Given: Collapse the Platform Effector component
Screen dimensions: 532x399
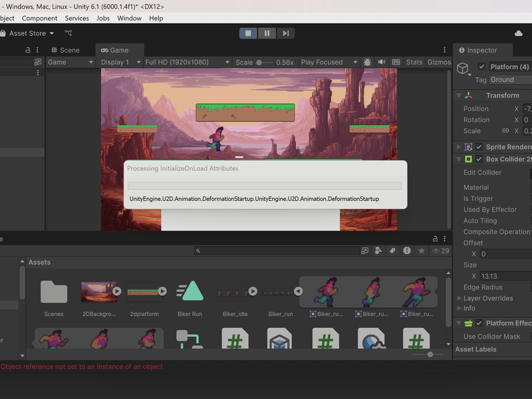Looking at the screenshot, I should [x=459, y=323].
